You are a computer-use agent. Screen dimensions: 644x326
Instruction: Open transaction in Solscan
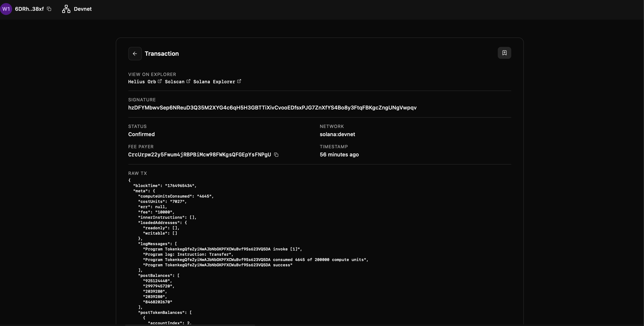[x=174, y=82]
